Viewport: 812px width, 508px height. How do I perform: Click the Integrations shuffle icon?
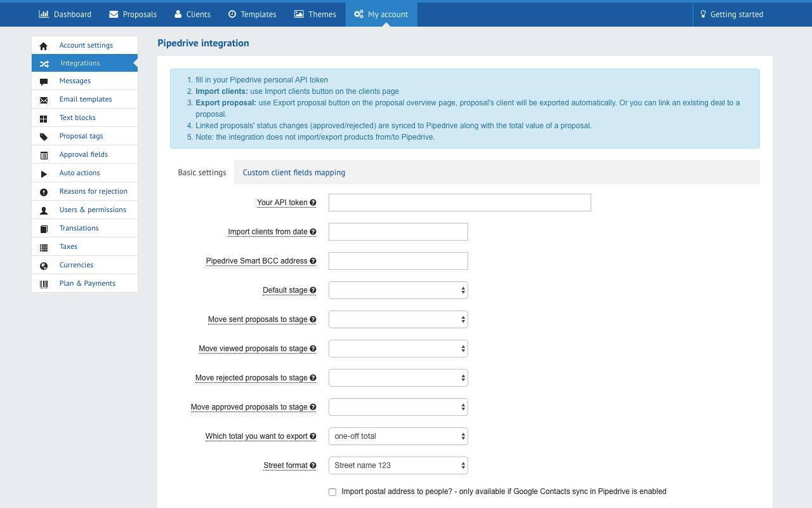[x=44, y=63]
